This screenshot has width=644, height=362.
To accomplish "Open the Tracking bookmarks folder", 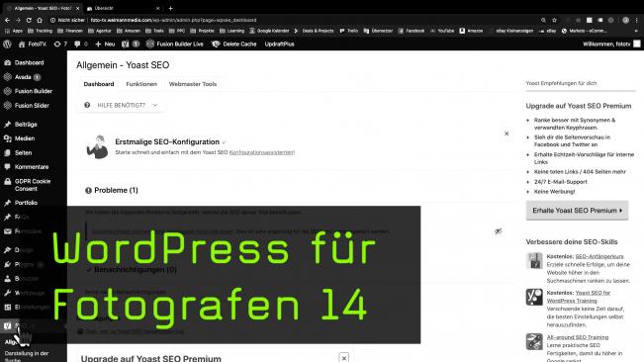I will (40, 31).
